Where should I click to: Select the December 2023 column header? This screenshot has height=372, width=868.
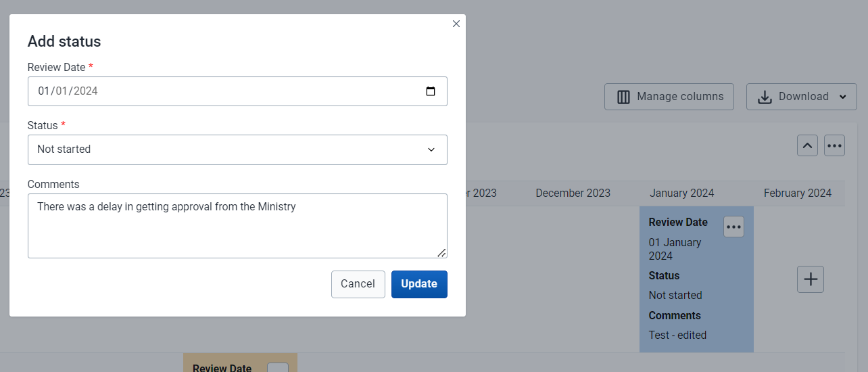[x=573, y=193]
